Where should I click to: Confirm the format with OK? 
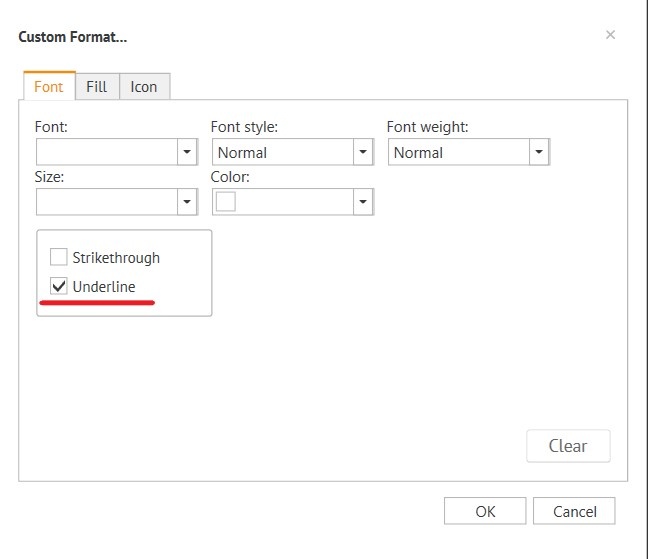pos(485,511)
